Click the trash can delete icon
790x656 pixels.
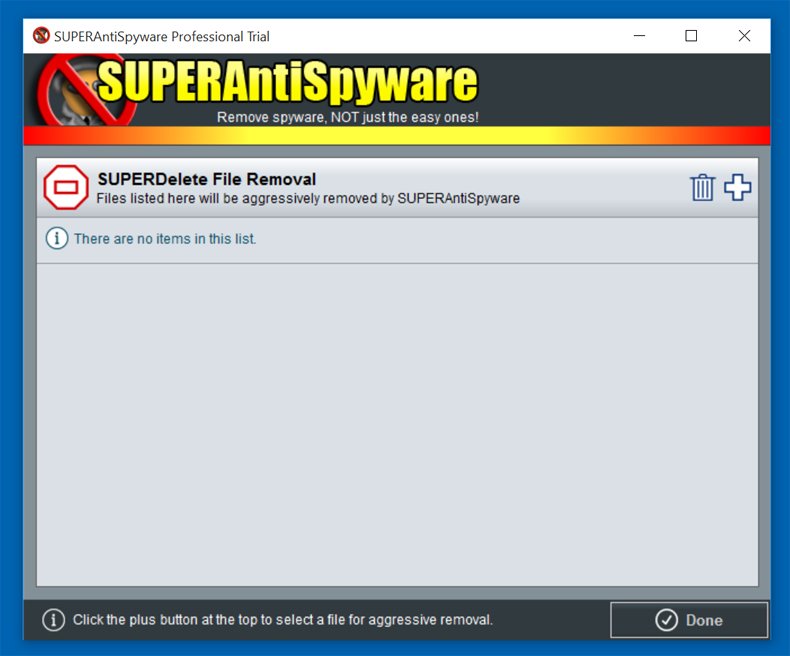click(x=702, y=187)
